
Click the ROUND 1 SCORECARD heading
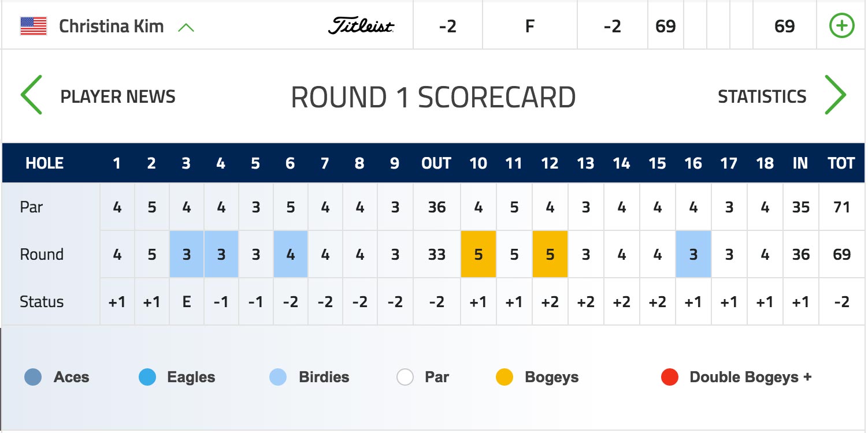coord(433,98)
